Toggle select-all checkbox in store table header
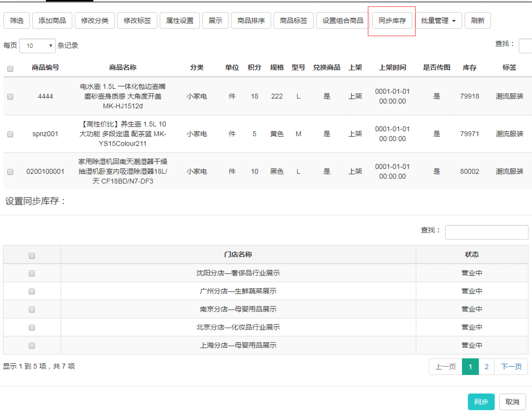Image resolution: width=532 pixels, height=415 pixels. tap(32, 256)
